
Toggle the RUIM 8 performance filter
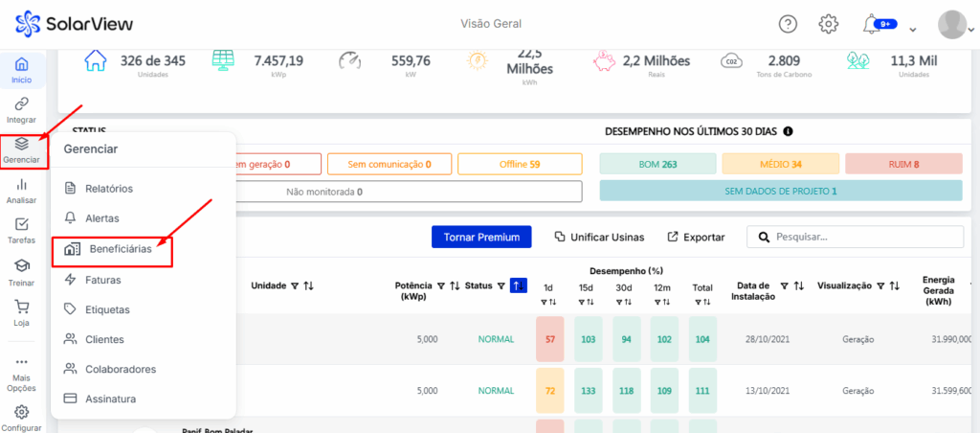[x=902, y=165]
